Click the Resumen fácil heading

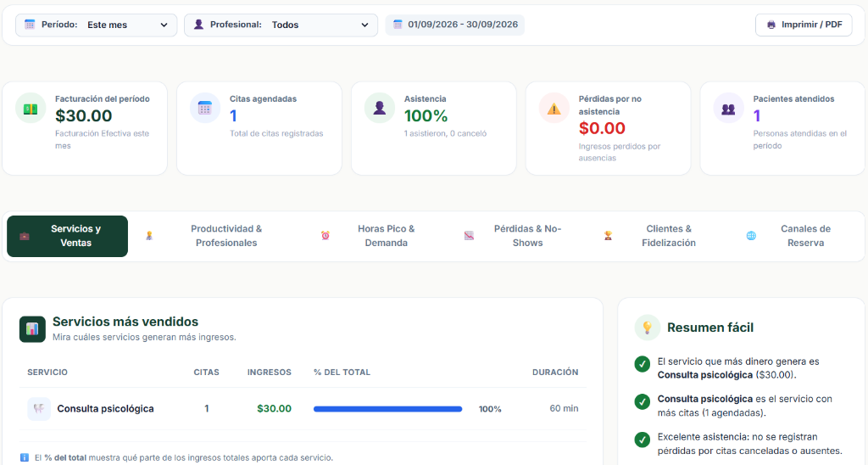(x=710, y=328)
